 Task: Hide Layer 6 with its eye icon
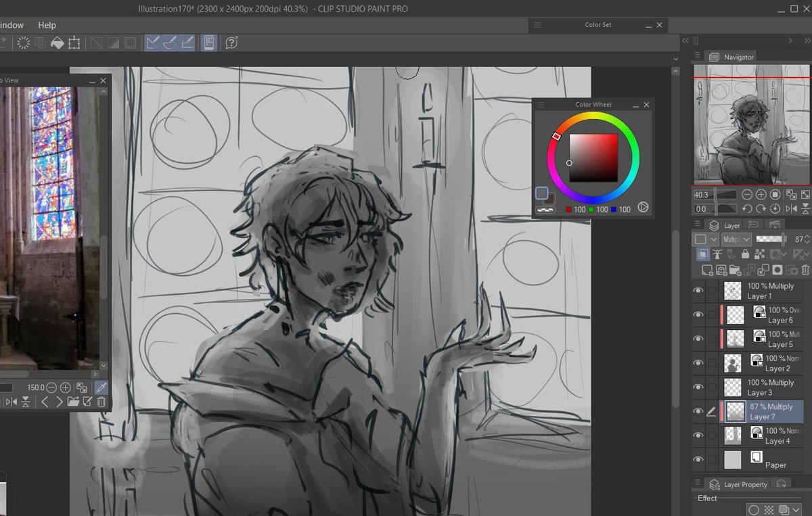point(698,315)
